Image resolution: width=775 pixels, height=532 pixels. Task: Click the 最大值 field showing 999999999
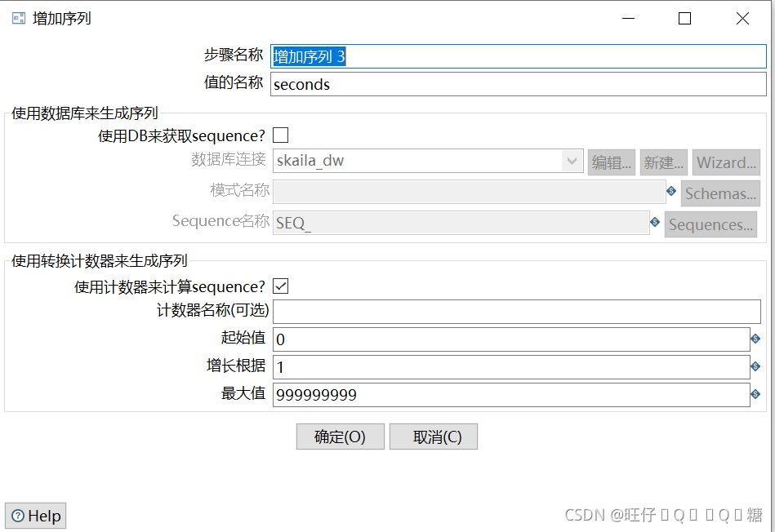coord(511,395)
